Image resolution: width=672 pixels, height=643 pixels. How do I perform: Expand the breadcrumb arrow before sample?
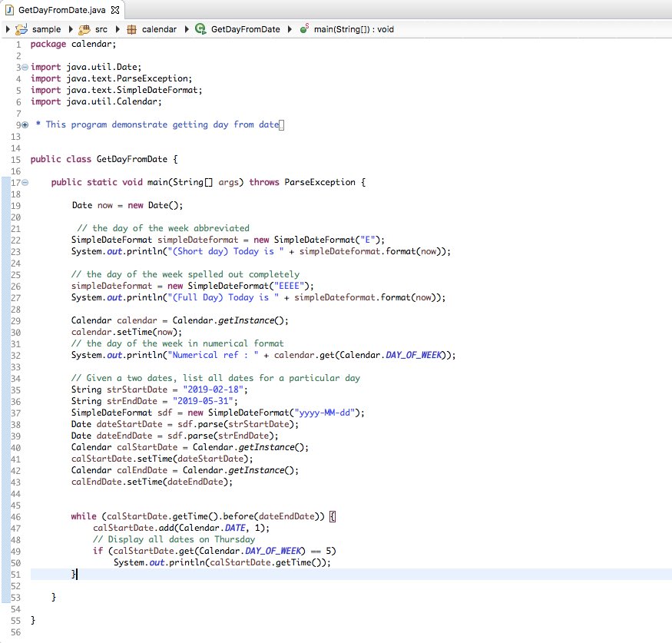tap(8, 29)
